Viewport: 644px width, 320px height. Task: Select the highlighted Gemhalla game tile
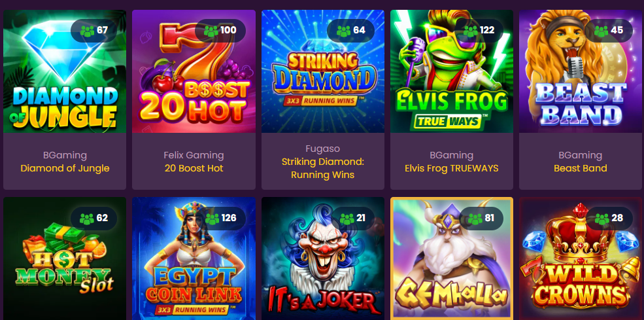click(x=452, y=258)
